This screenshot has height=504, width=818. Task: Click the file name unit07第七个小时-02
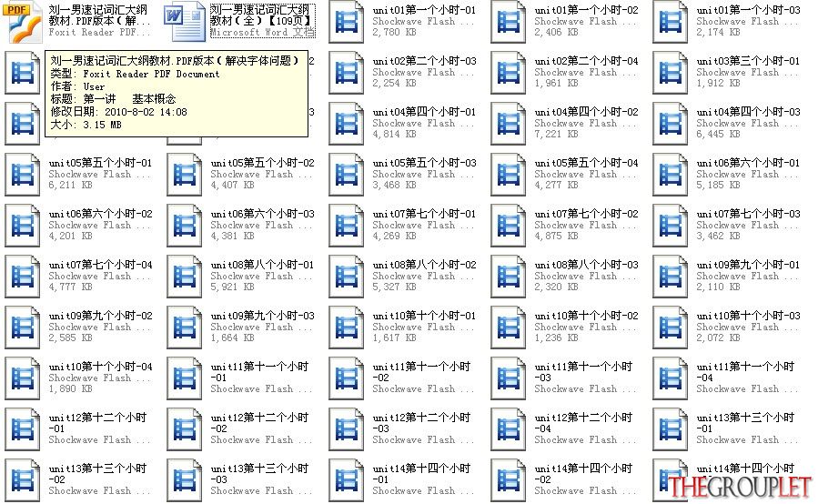(x=586, y=214)
